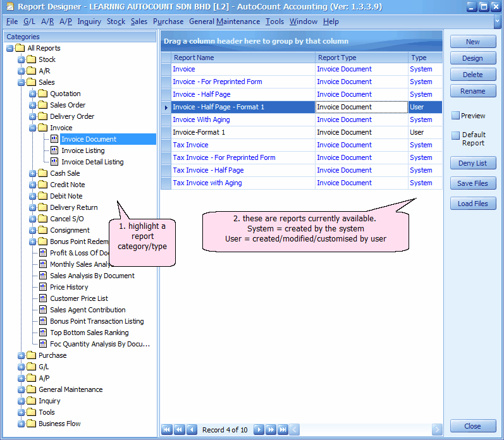Click the Business Flow folder icon
The height and width of the screenshot is (440, 504).
(x=32, y=424)
